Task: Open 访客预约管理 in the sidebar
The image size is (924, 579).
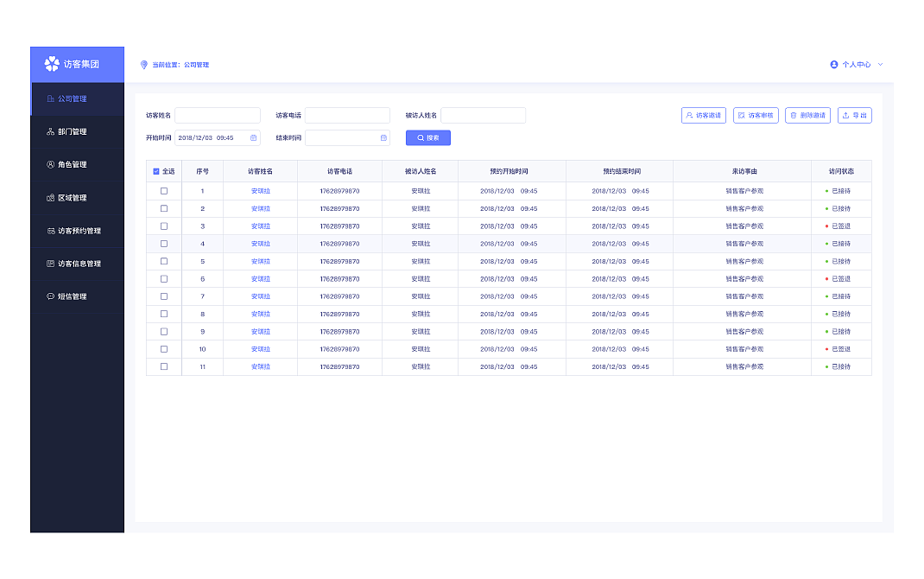Action: 77,231
